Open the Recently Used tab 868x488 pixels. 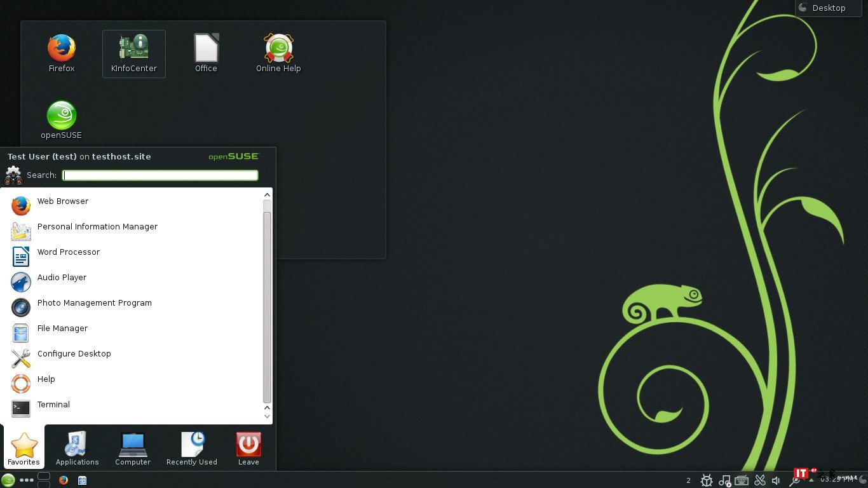(192, 449)
